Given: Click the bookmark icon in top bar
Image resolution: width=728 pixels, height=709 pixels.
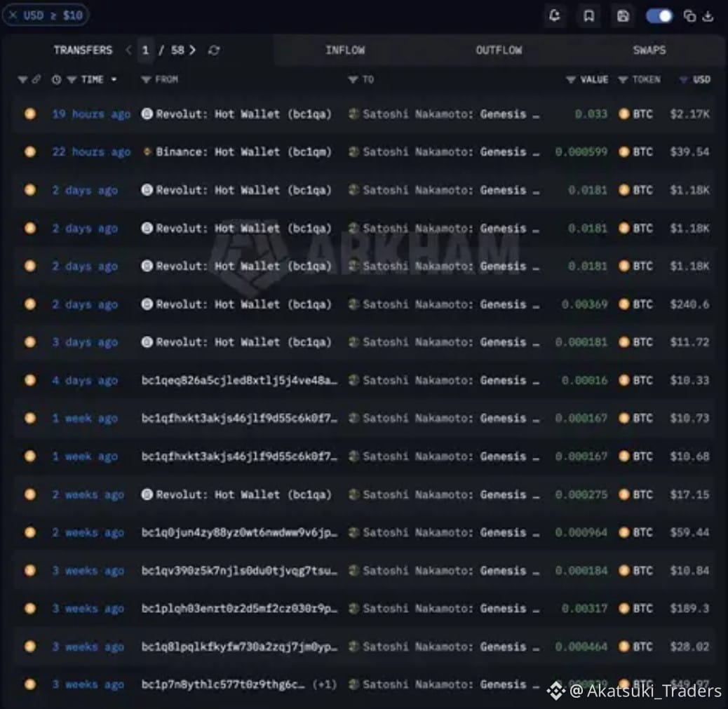Looking at the screenshot, I should (588, 16).
